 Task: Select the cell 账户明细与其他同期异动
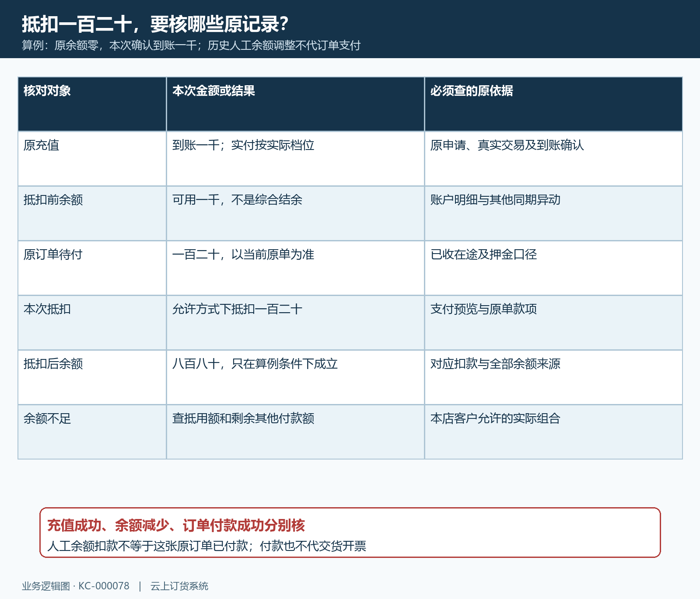[553, 213]
